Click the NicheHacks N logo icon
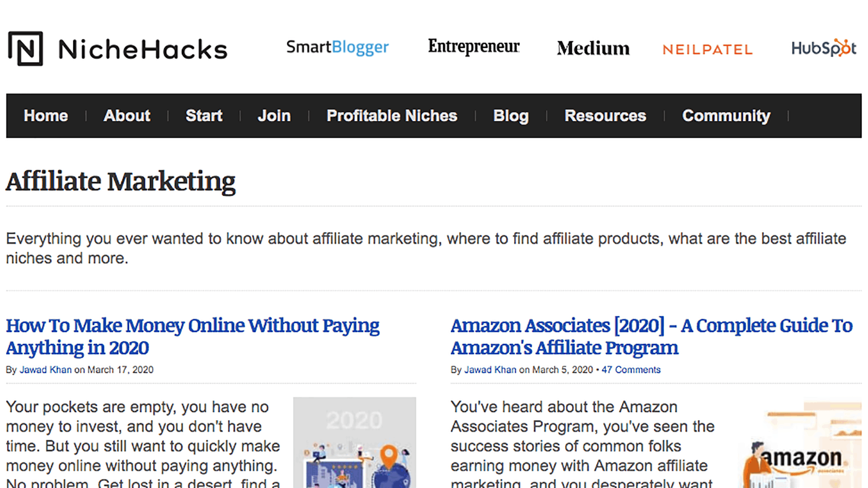 click(25, 48)
